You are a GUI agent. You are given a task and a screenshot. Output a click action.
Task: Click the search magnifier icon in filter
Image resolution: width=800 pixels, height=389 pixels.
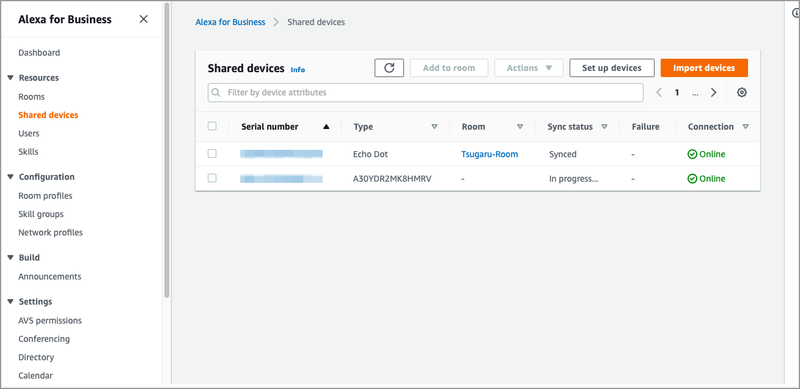tap(216, 93)
